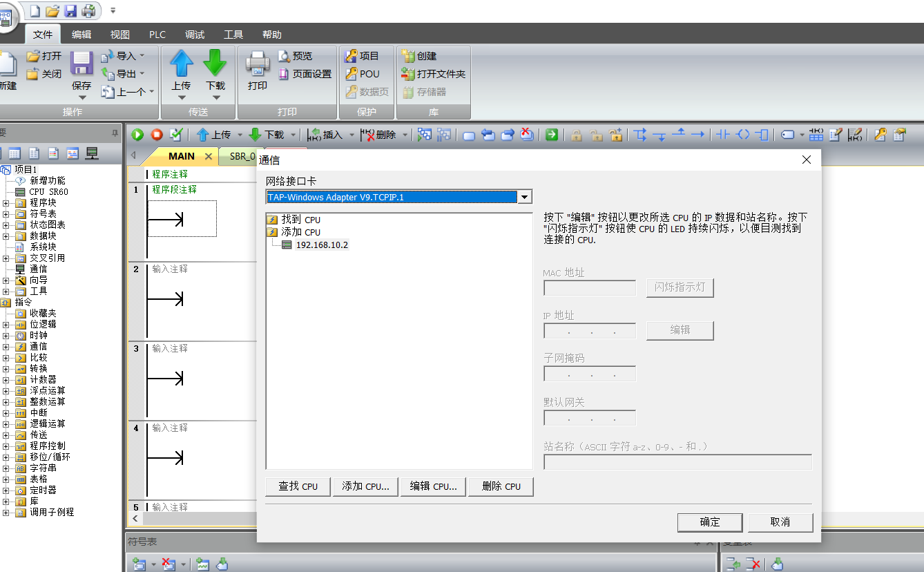924x572 pixels.
Task: Click the green Download arrow in ribbon
Action: coord(215,64)
